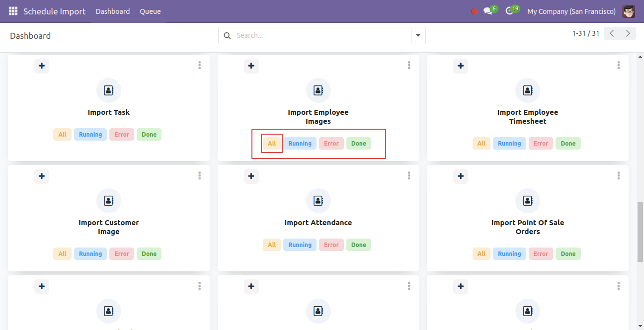The width and height of the screenshot is (644, 330).
Task: Open the kebab menu on Import Employee Timesheet
Action: click(619, 65)
